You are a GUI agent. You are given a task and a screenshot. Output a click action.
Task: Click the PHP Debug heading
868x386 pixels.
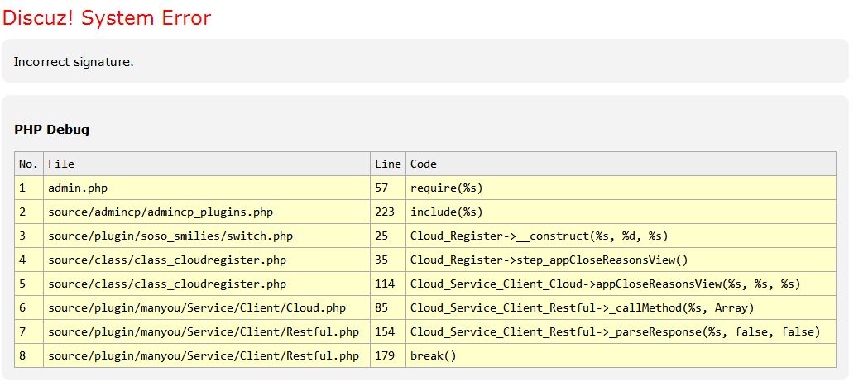(x=51, y=130)
